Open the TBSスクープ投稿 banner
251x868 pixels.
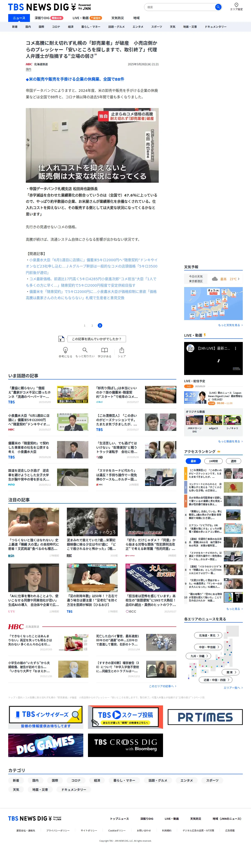coord(125,717)
